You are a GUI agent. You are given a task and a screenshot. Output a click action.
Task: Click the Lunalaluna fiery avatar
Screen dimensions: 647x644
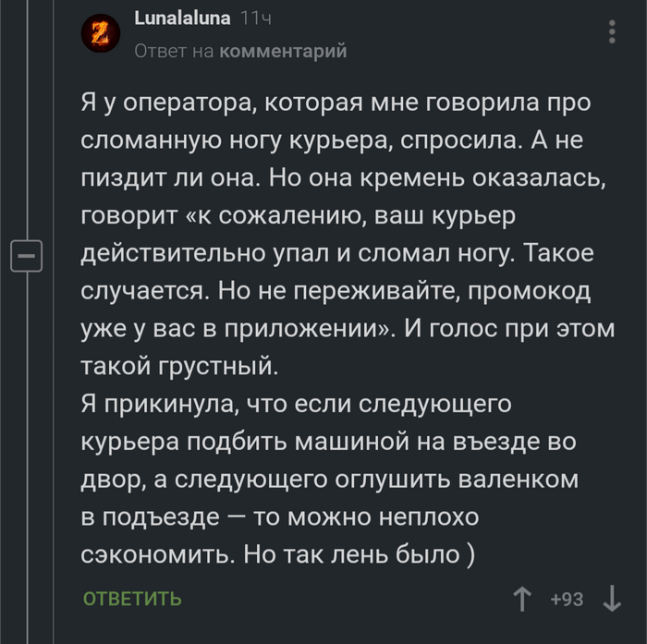(x=99, y=34)
